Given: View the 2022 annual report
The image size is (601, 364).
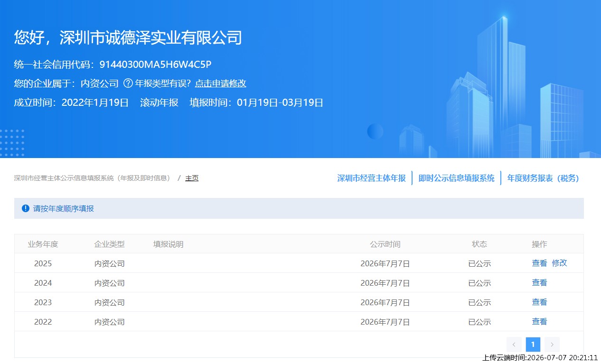Looking at the screenshot, I should (x=539, y=321).
